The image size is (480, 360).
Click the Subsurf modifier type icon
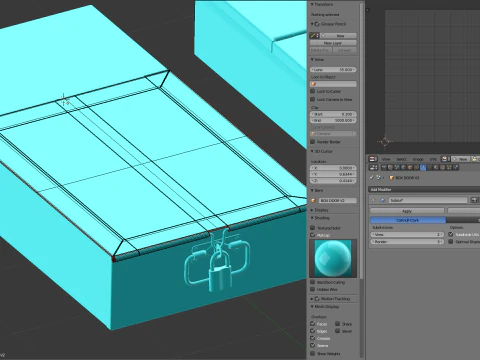tap(383, 200)
